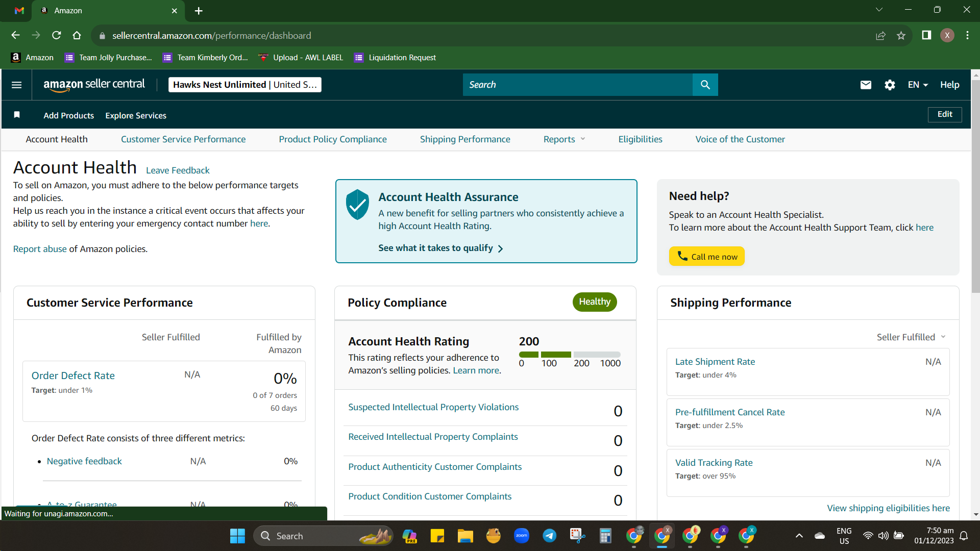Open the Hawks Nest Unlimited account switcher

tap(245, 85)
